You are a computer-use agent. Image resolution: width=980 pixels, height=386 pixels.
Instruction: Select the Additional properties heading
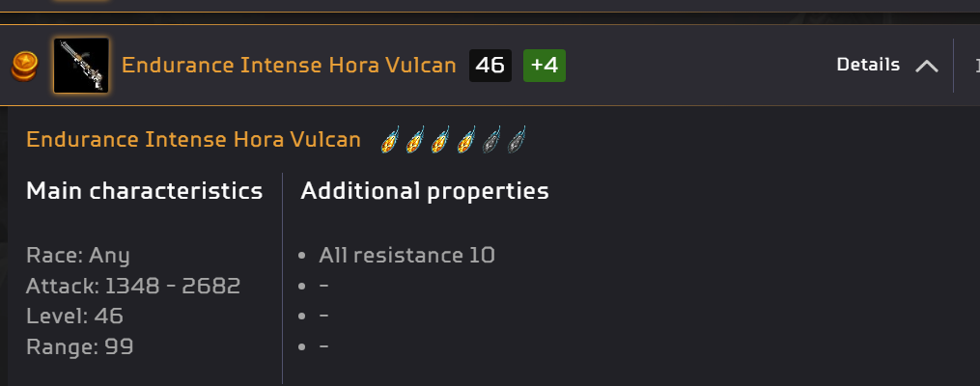[x=425, y=191]
